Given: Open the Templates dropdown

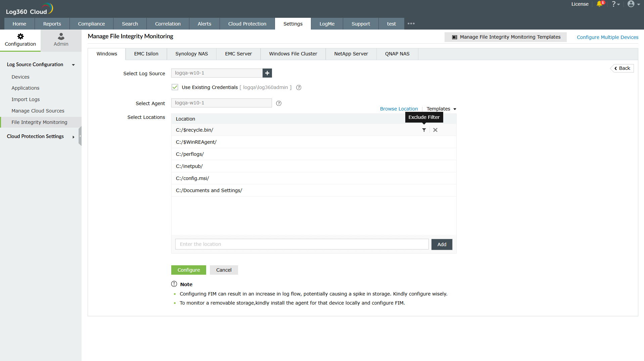Looking at the screenshot, I should point(441,108).
